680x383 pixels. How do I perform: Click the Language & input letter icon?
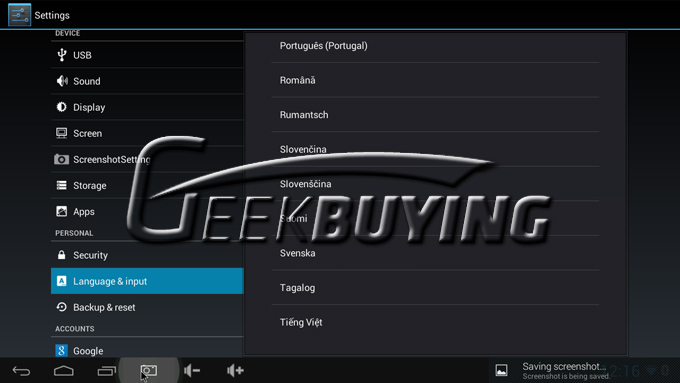pos(62,281)
